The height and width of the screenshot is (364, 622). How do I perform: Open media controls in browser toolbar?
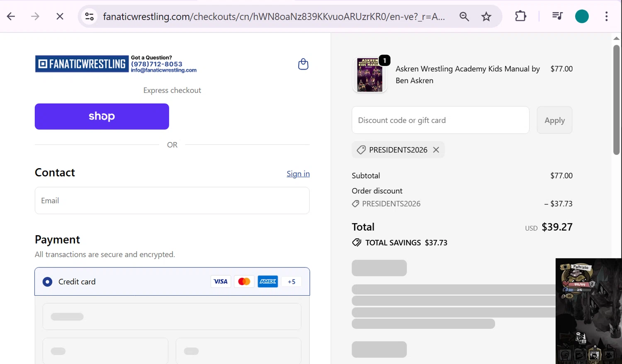[x=557, y=16]
